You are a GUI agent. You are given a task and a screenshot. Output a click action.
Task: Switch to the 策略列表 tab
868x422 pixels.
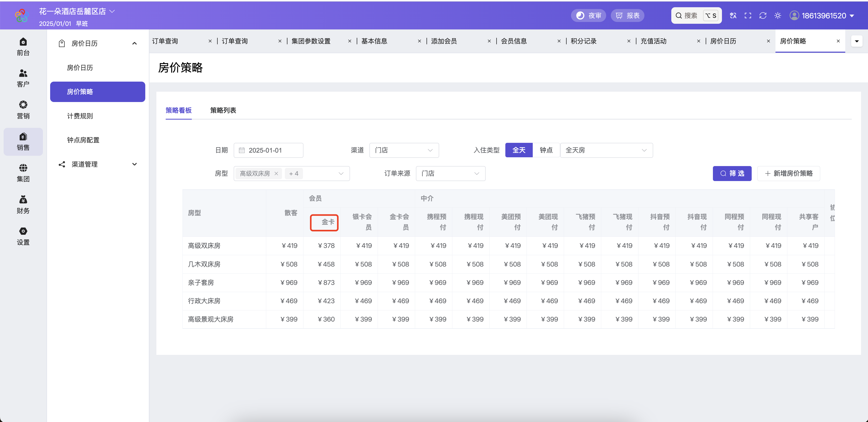(223, 110)
